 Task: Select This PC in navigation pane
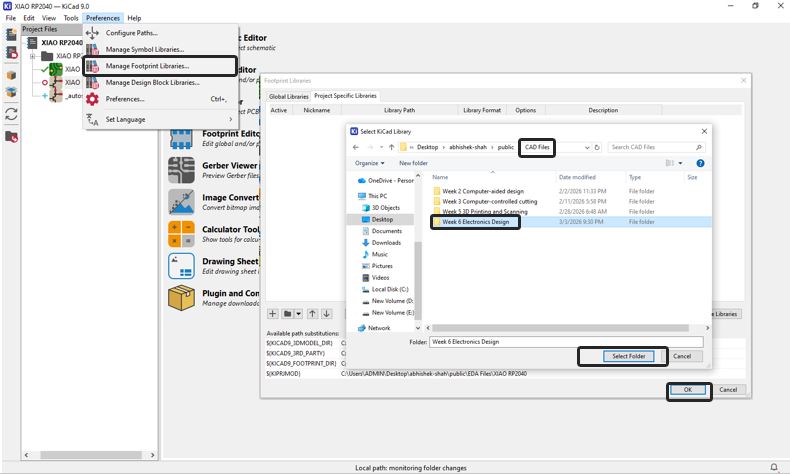[377, 196]
